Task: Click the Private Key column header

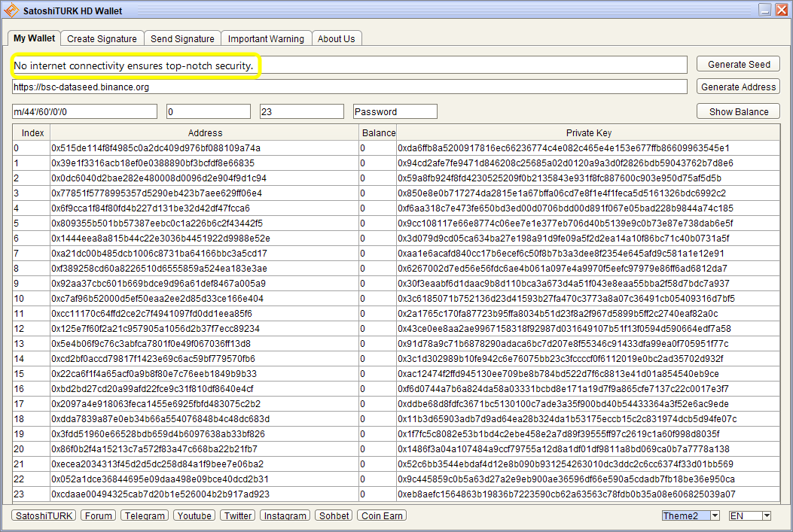Action: 588,133
